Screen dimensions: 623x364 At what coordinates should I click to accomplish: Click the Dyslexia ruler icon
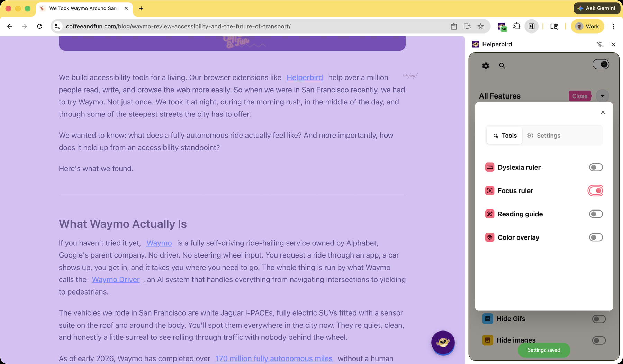pyautogui.click(x=490, y=167)
